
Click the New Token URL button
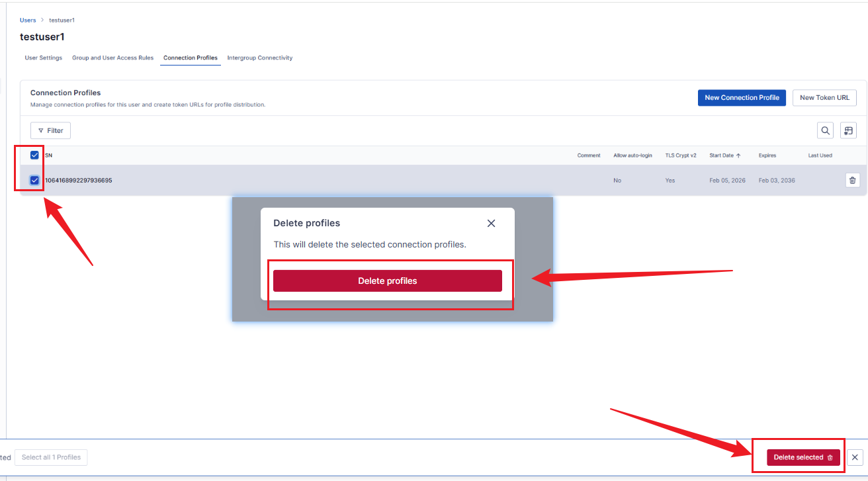(824, 98)
